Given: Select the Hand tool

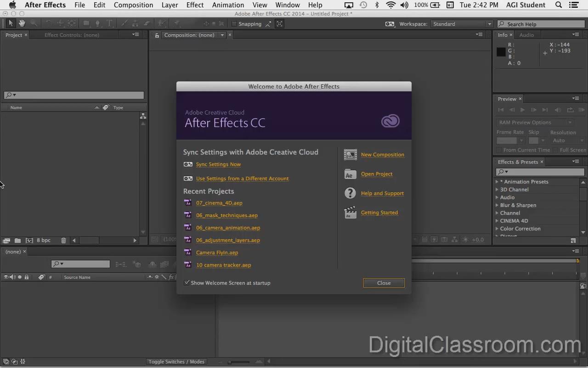Looking at the screenshot, I should tap(22, 23).
